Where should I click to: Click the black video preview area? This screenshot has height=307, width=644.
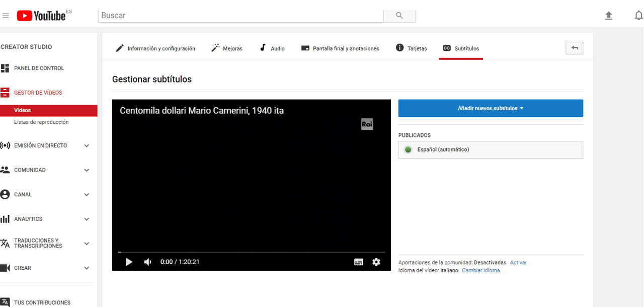click(252, 185)
